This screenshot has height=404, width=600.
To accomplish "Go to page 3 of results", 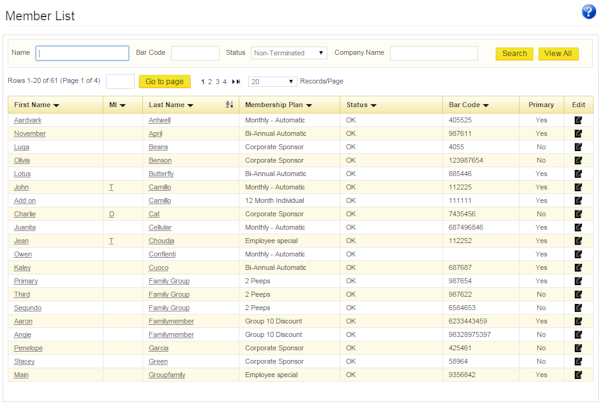I will point(217,81).
